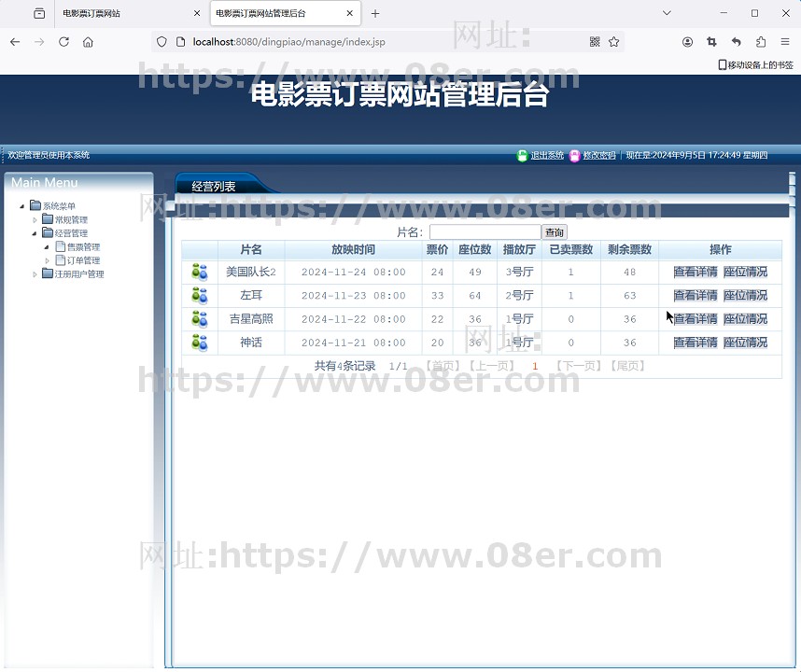The image size is (801, 672).
Task: Open a new browser tab
Action: tap(375, 14)
